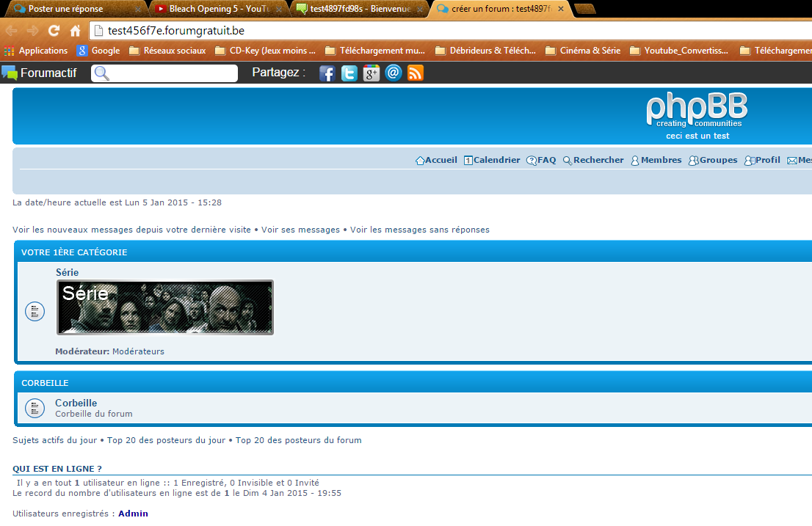Open Qui est en ligne link
This screenshot has height=526, width=812.
tap(57, 469)
